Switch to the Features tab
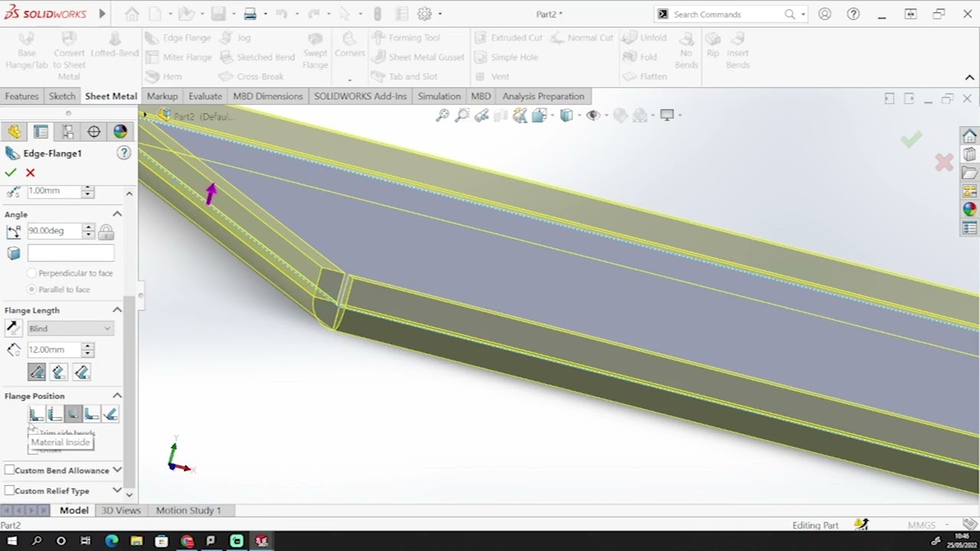Viewport: 980px width, 551px height. [x=21, y=96]
